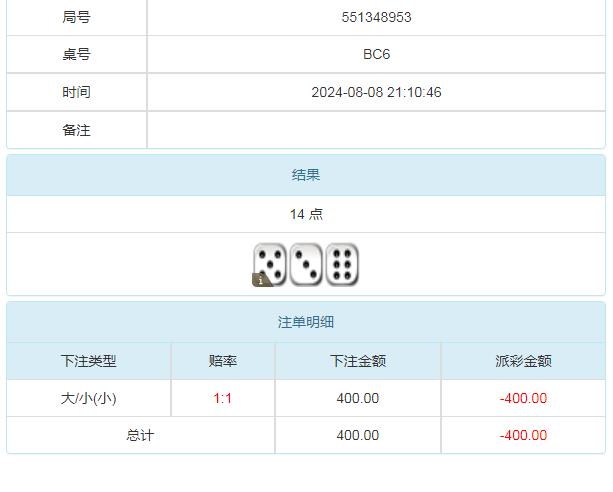The image size is (613, 492).
Task: Click the empty 备注 remarks cell
Action: (376, 130)
